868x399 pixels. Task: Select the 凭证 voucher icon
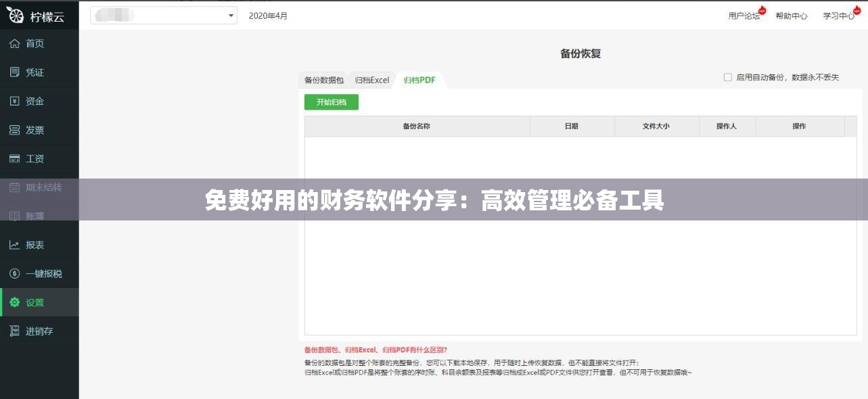point(15,72)
